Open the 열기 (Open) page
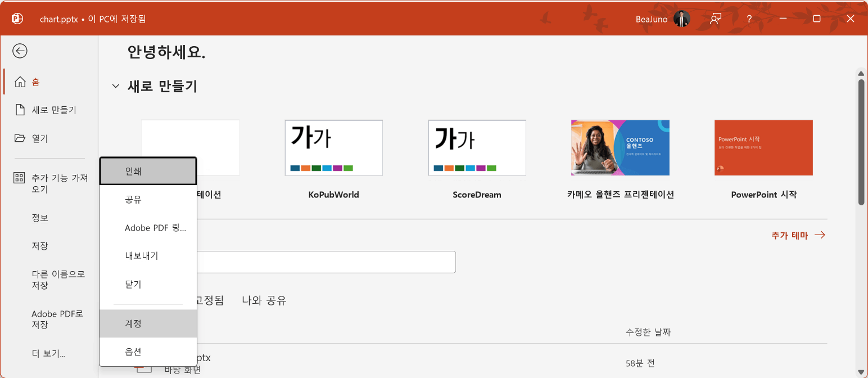 pyautogui.click(x=51, y=138)
